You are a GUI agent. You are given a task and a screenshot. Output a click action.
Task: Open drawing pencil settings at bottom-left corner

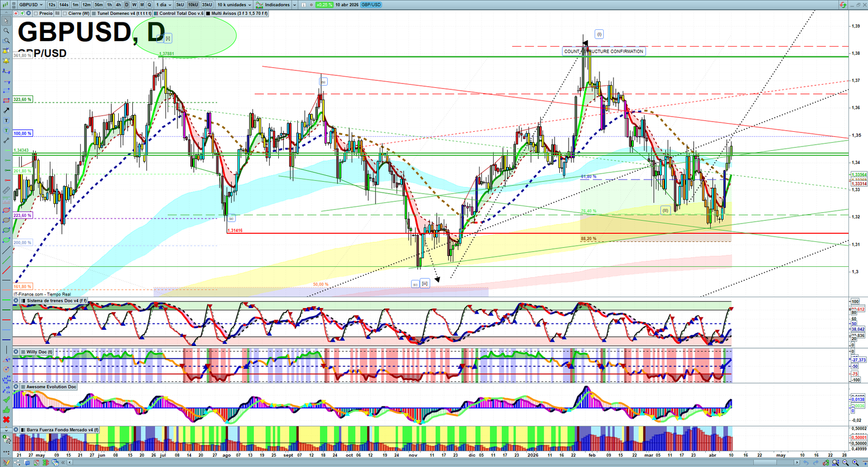point(6,463)
